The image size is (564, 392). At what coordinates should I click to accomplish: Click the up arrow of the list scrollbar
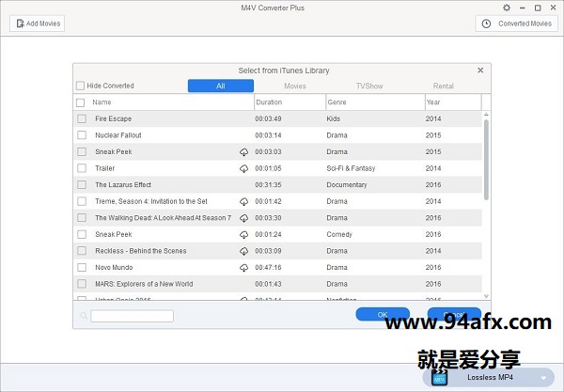point(486,115)
